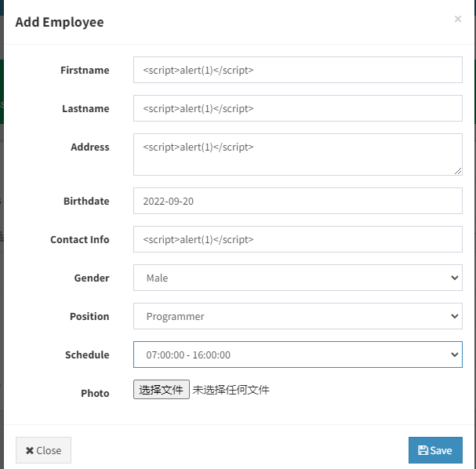This screenshot has width=476, height=469.
Task: Click the Position label
Action: point(89,316)
